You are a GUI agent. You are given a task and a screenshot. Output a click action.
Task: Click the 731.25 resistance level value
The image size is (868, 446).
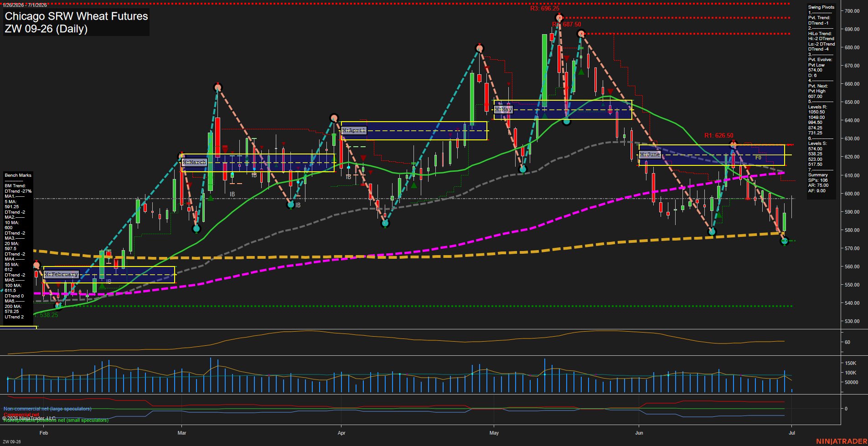pos(815,133)
